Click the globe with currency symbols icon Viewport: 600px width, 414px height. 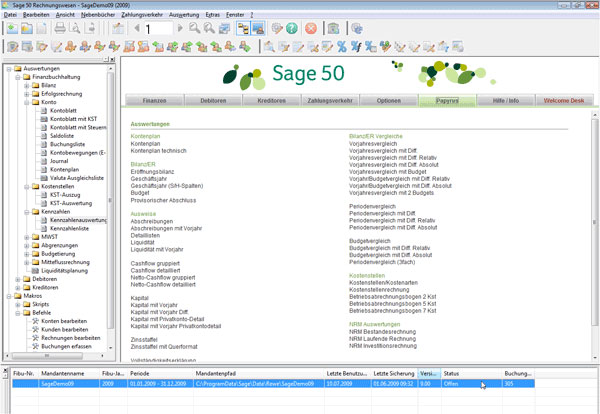click(385, 47)
